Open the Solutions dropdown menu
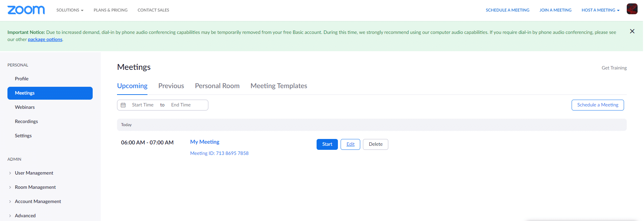Viewport: 644px width, 221px height. pyautogui.click(x=70, y=10)
